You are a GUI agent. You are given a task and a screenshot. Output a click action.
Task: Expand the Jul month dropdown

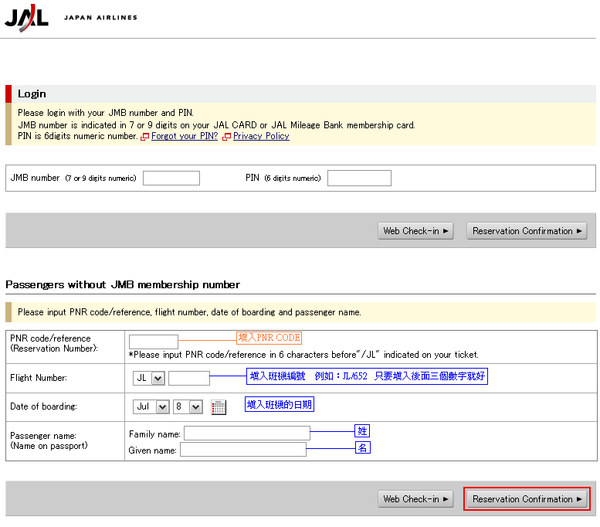click(151, 406)
